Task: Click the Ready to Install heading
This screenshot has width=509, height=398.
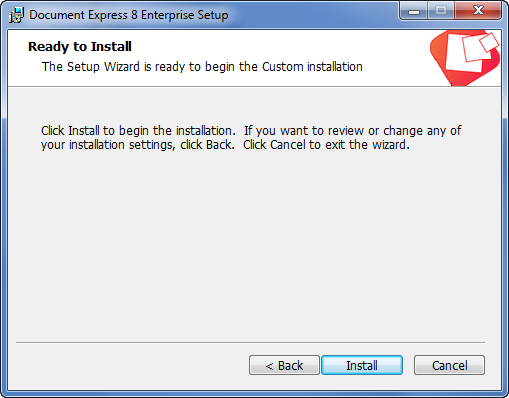Action: point(80,47)
